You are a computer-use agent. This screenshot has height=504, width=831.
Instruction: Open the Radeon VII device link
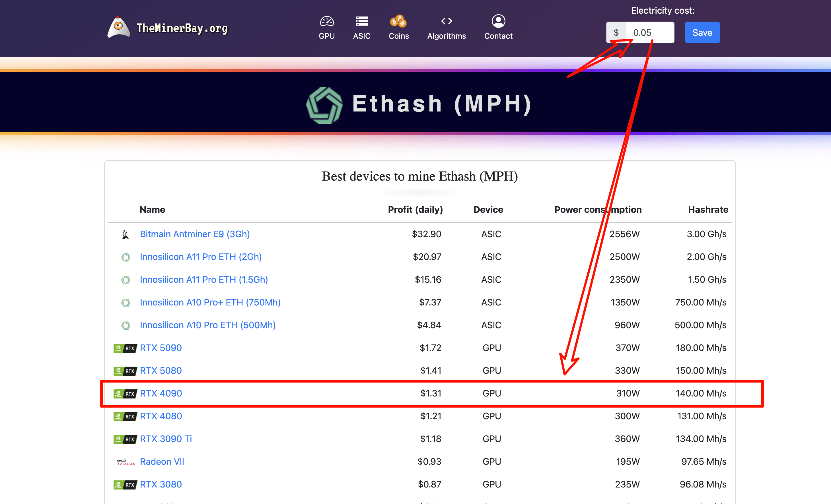[x=162, y=462]
